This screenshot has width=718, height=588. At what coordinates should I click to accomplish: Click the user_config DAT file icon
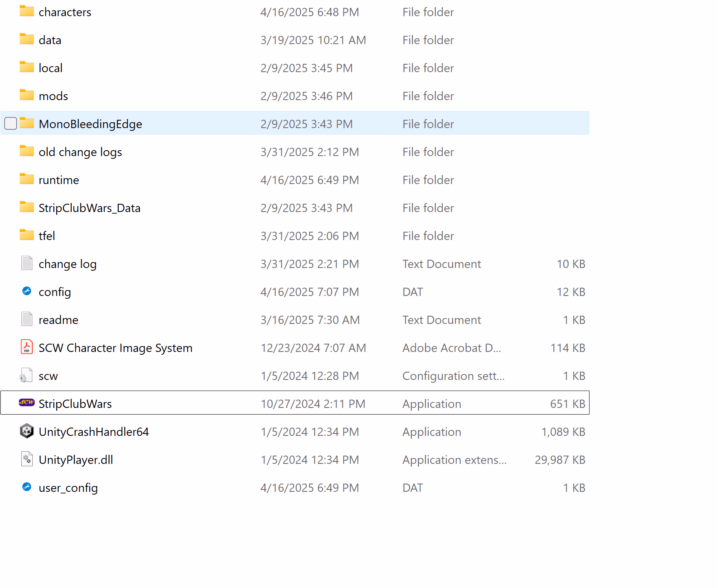pyautogui.click(x=26, y=487)
